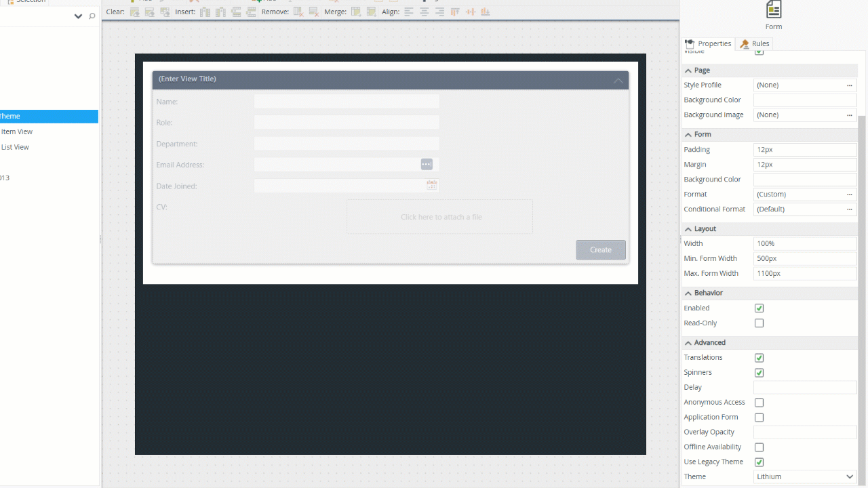
Task: Switch to the Properties tab
Action: [x=709, y=43]
